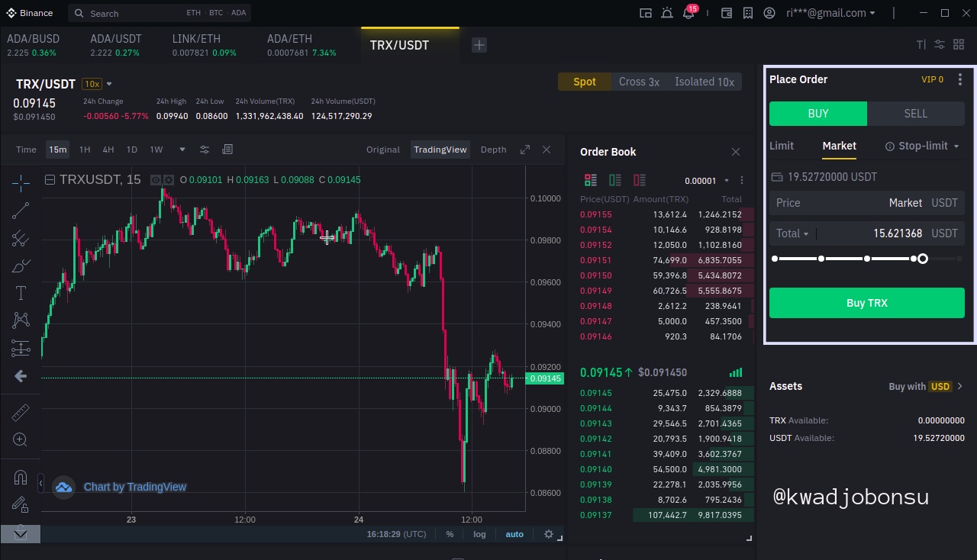Switch to Isolated 10x margin mode
The width and height of the screenshot is (977, 560).
pyautogui.click(x=705, y=82)
